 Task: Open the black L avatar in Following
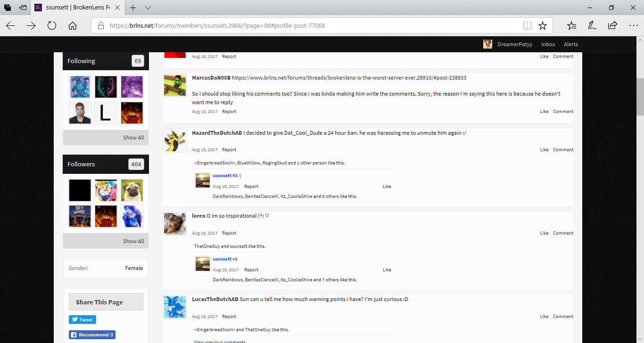(x=106, y=113)
